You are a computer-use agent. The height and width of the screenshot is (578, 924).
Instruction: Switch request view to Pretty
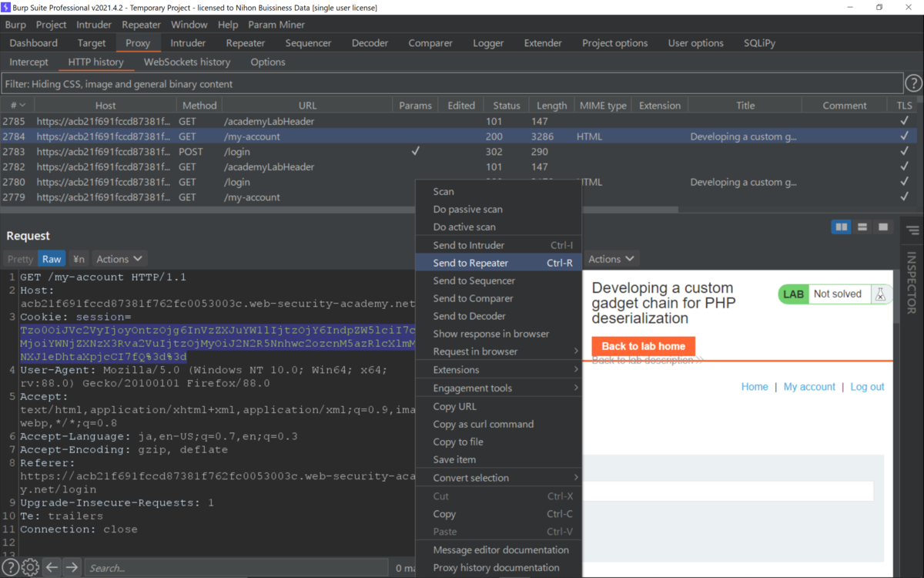click(21, 259)
